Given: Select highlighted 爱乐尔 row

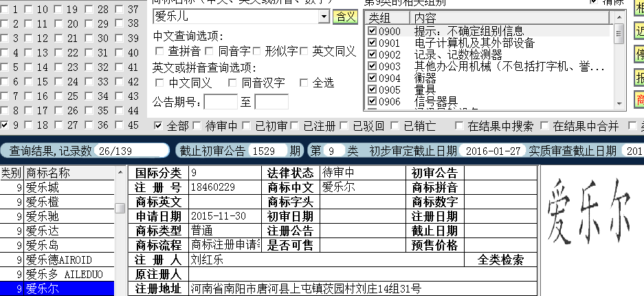Looking at the screenshot, I should point(57,288).
